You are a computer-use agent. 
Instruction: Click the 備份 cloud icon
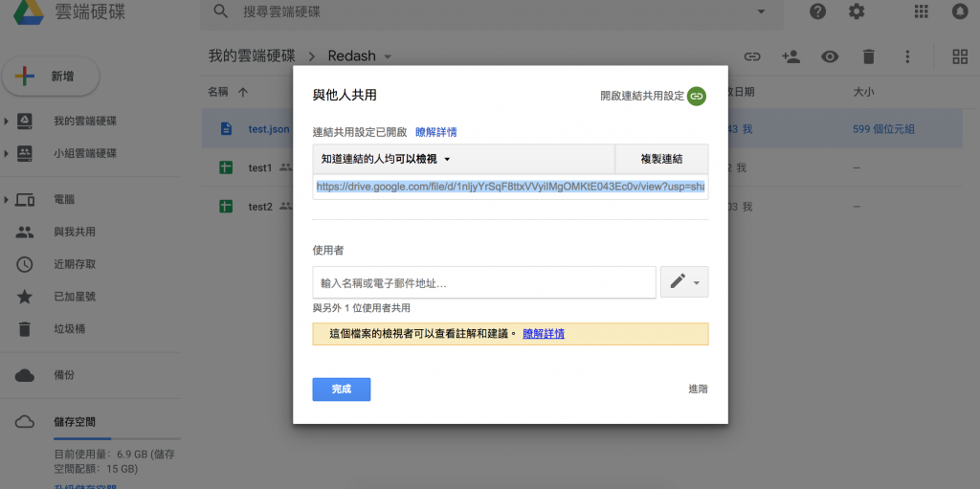click(24, 375)
